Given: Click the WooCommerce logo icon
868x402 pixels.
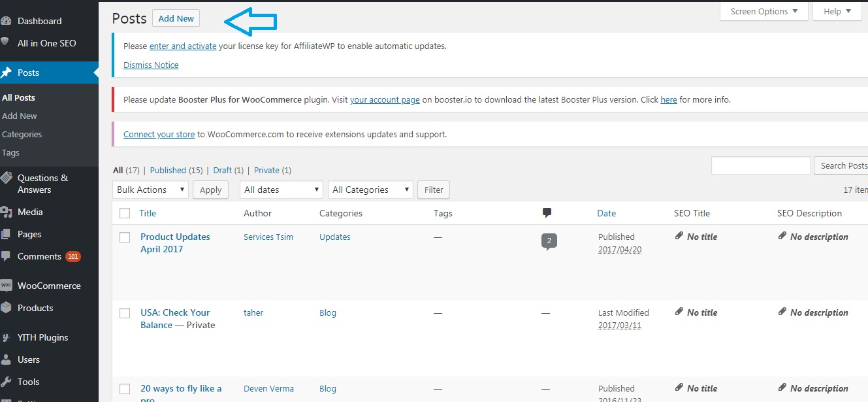Looking at the screenshot, I should point(6,286).
